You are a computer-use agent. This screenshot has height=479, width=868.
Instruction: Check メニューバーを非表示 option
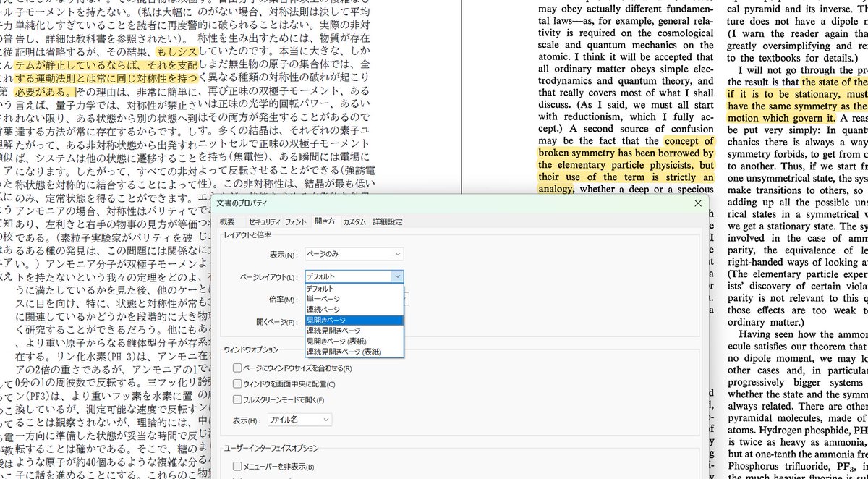(x=237, y=467)
